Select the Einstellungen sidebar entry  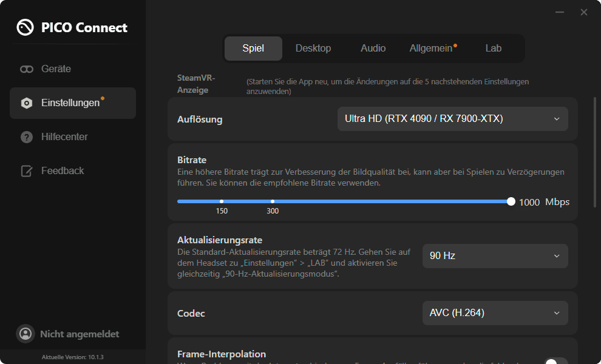tap(73, 103)
